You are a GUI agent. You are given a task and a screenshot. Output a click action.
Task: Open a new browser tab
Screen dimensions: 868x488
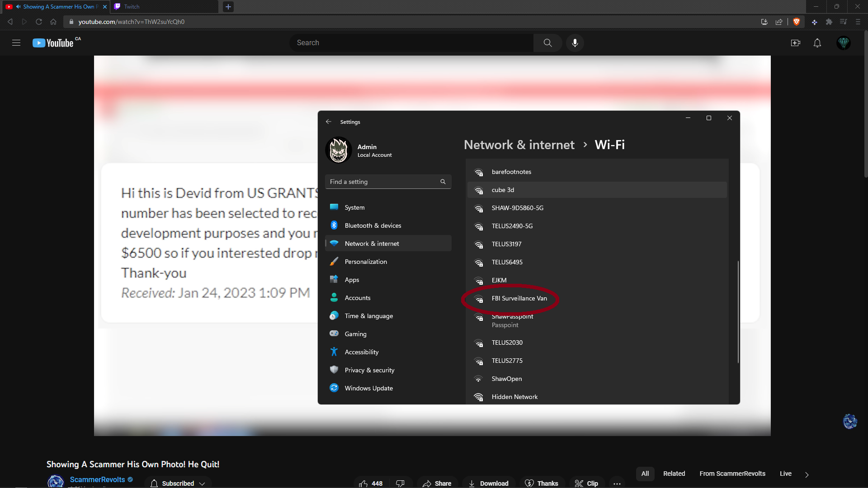228,7
